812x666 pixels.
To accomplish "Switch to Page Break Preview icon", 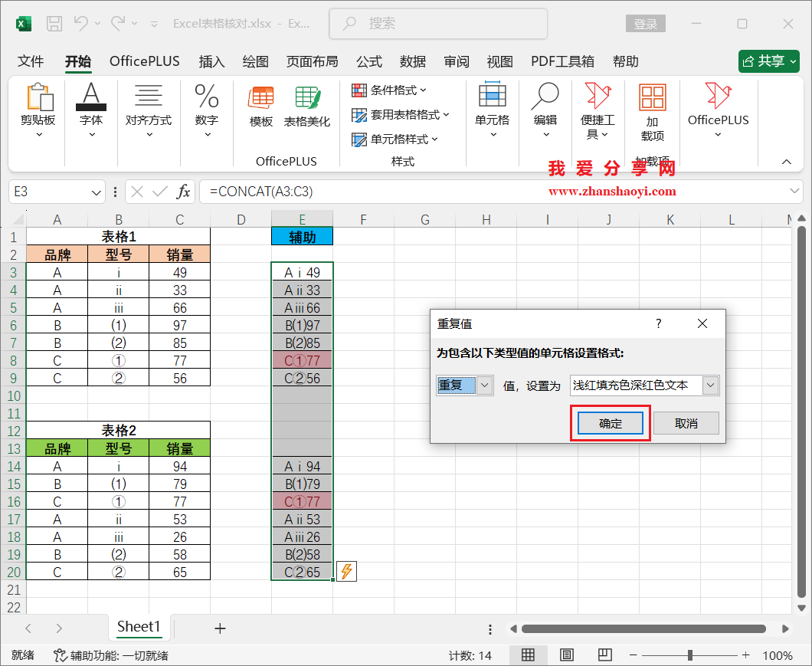I will click(604, 655).
